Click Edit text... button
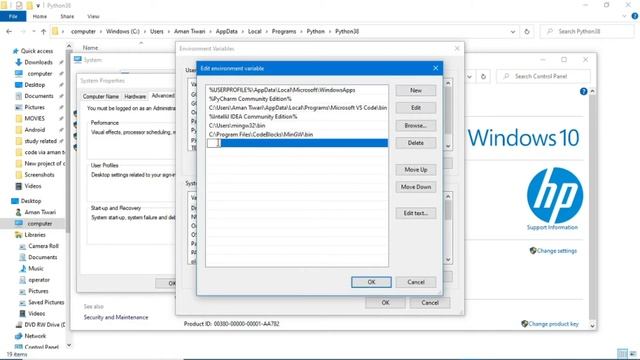The width and height of the screenshot is (640, 360). [416, 213]
